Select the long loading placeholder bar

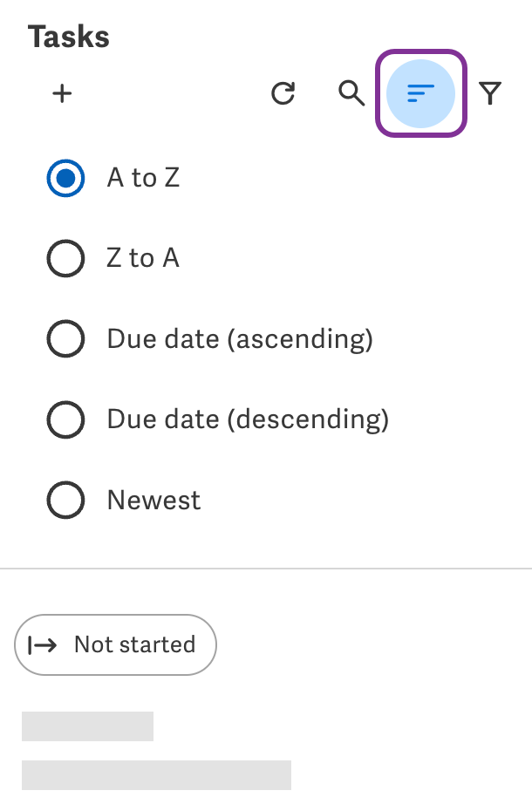click(156, 774)
